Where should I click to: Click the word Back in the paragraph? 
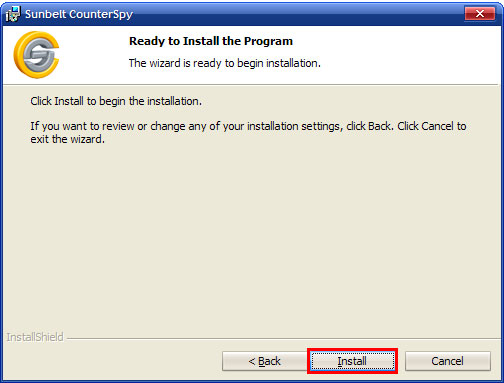379,126
